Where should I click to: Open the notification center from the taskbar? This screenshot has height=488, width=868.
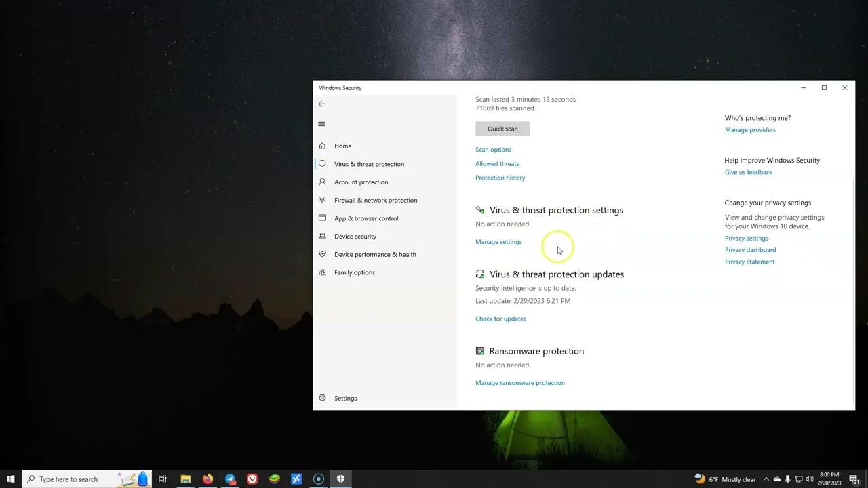coord(852,479)
